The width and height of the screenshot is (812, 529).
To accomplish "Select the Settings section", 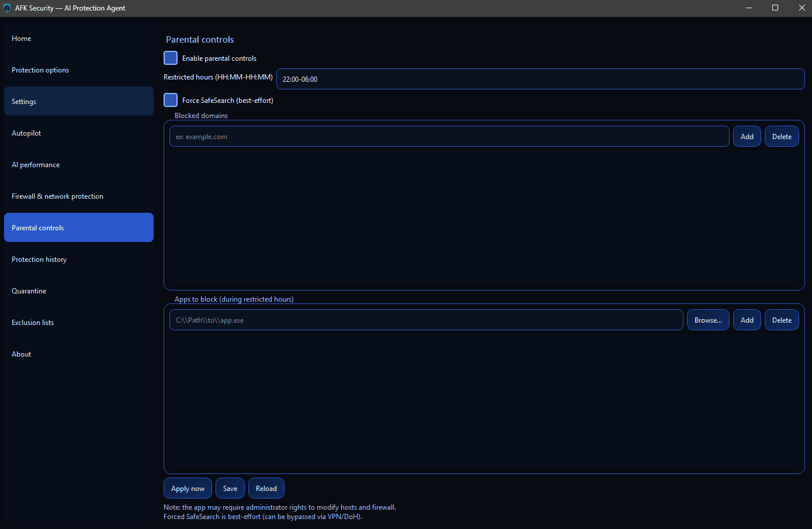I will pos(23,101).
